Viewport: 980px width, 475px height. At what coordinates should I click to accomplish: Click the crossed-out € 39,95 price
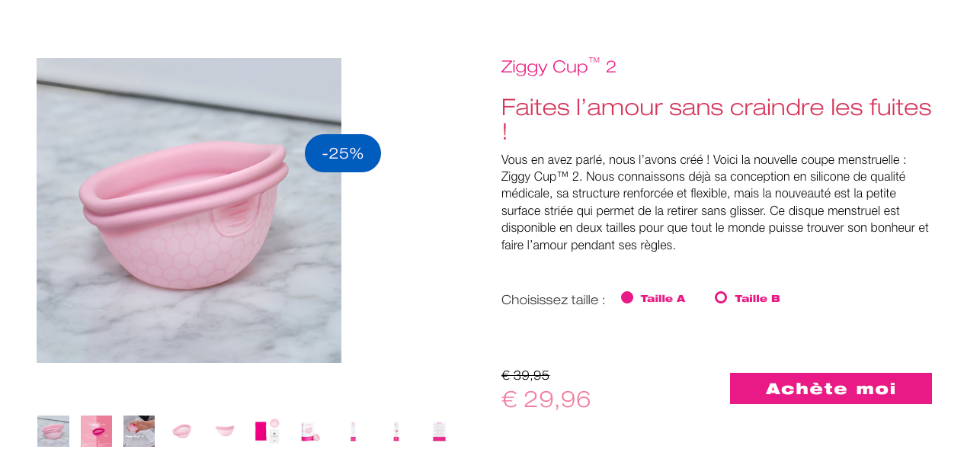(525, 375)
